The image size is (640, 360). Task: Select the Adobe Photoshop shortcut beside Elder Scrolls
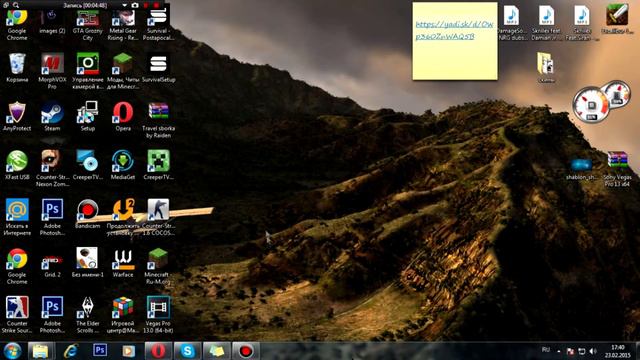pos(52,314)
